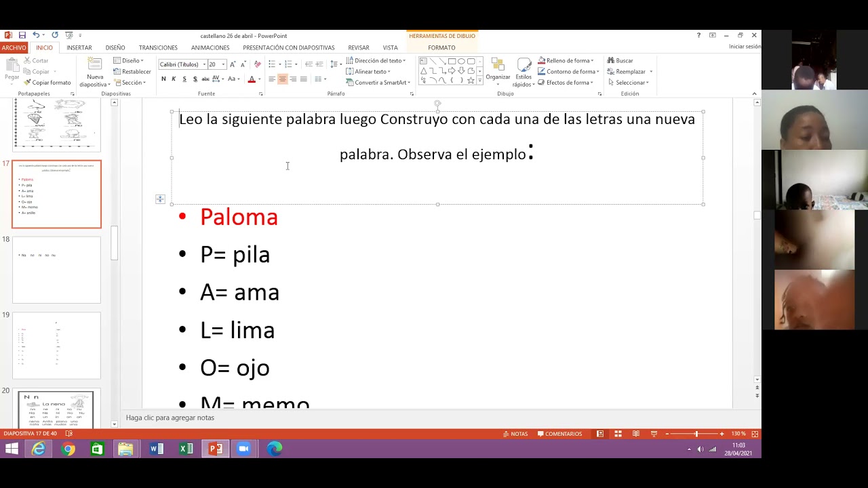Screen dimensions: 868x488
Task: Toggle text shadow formatting
Action: click(195, 79)
